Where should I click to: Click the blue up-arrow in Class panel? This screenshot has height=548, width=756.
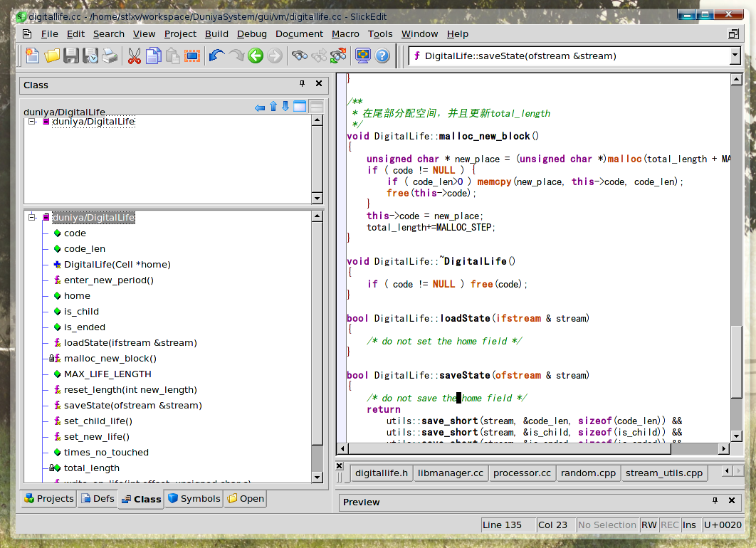(x=273, y=107)
